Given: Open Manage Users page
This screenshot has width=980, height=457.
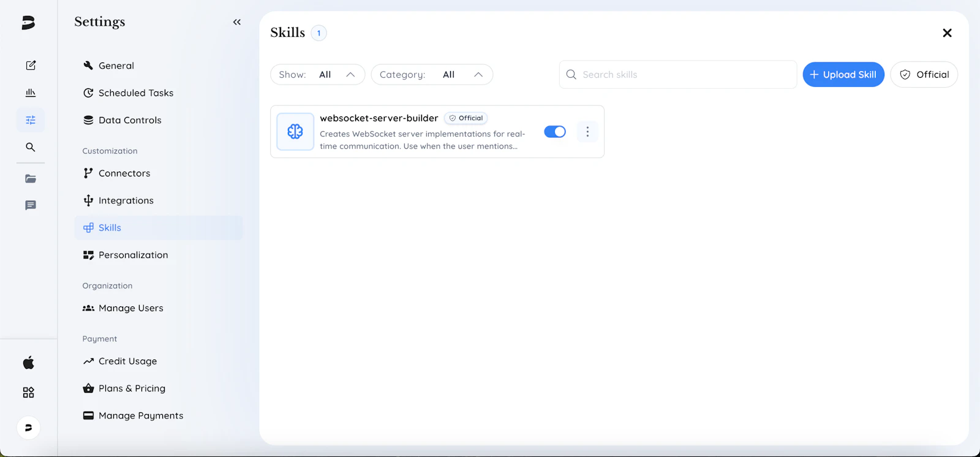Looking at the screenshot, I should 159,308.
